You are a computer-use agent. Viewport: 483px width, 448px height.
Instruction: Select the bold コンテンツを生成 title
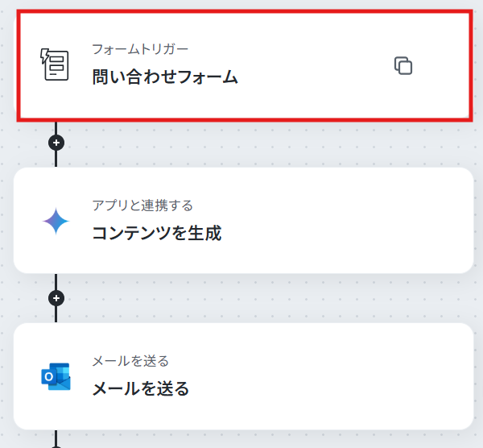[x=157, y=233]
